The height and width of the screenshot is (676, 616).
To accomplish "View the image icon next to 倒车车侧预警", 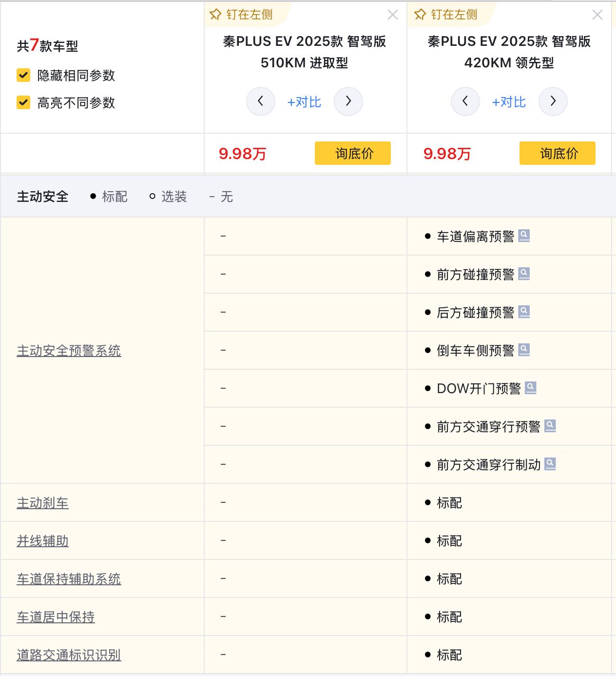I will point(524,350).
